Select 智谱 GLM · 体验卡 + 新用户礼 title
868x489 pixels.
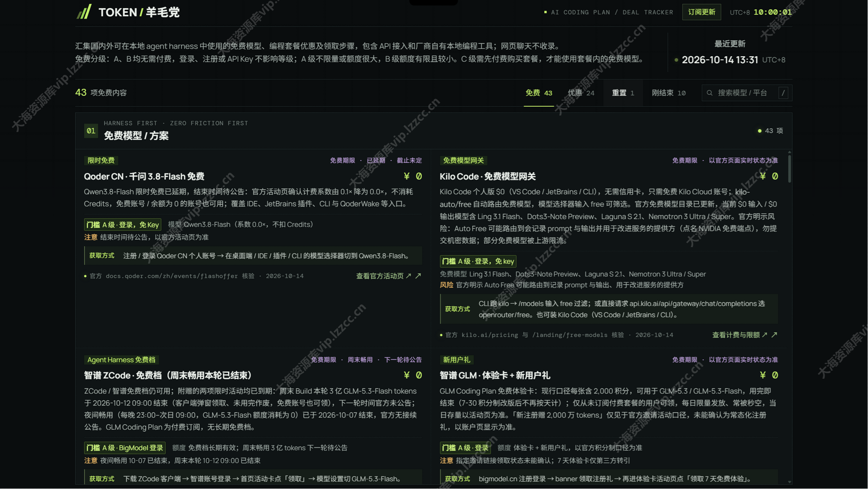495,375
